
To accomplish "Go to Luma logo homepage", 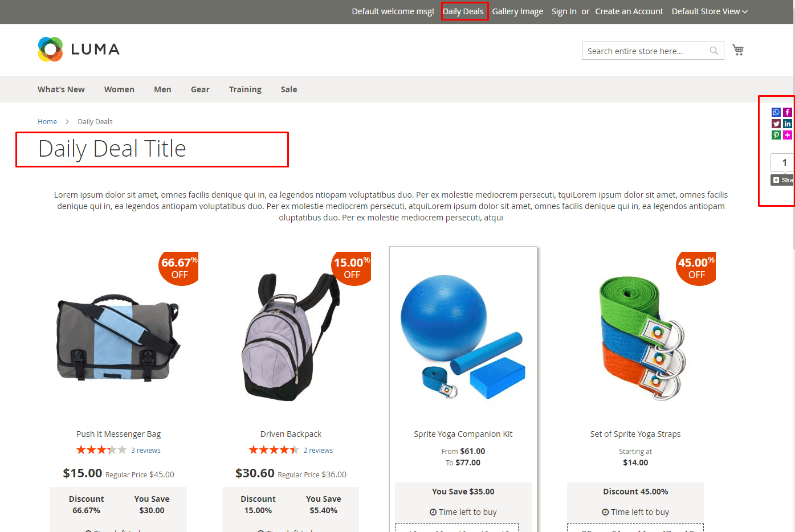I will pos(79,50).
